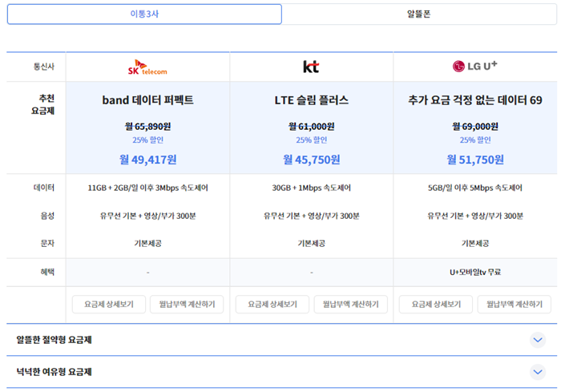Click 25% 할인 under SK telecom plan
Screen dimensions: 561x392
click(x=147, y=140)
